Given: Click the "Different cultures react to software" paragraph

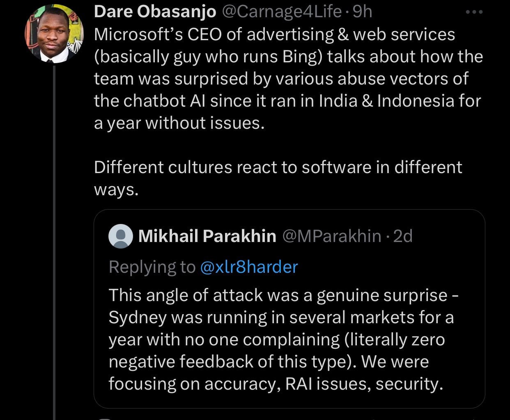Looking at the screenshot, I should 278,167.
